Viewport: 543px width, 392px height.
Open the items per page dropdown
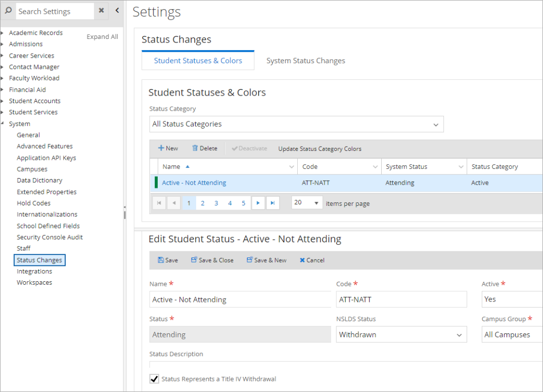pos(307,203)
